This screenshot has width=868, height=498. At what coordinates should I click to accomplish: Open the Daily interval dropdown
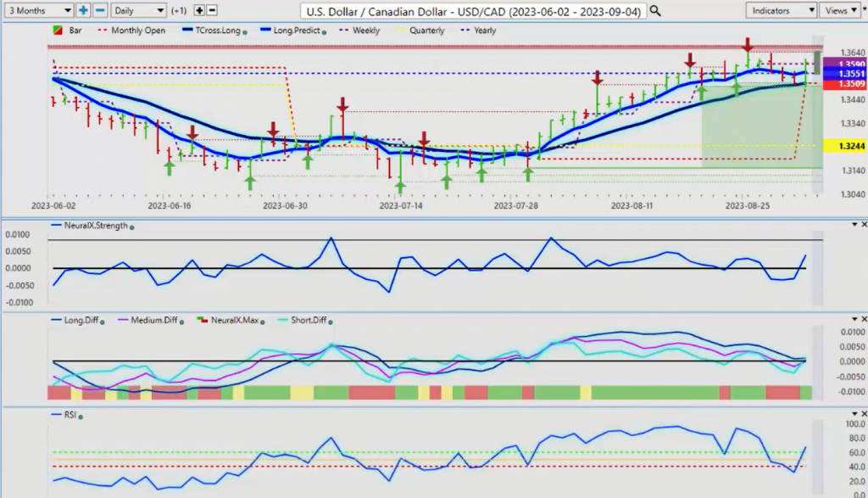138,10
